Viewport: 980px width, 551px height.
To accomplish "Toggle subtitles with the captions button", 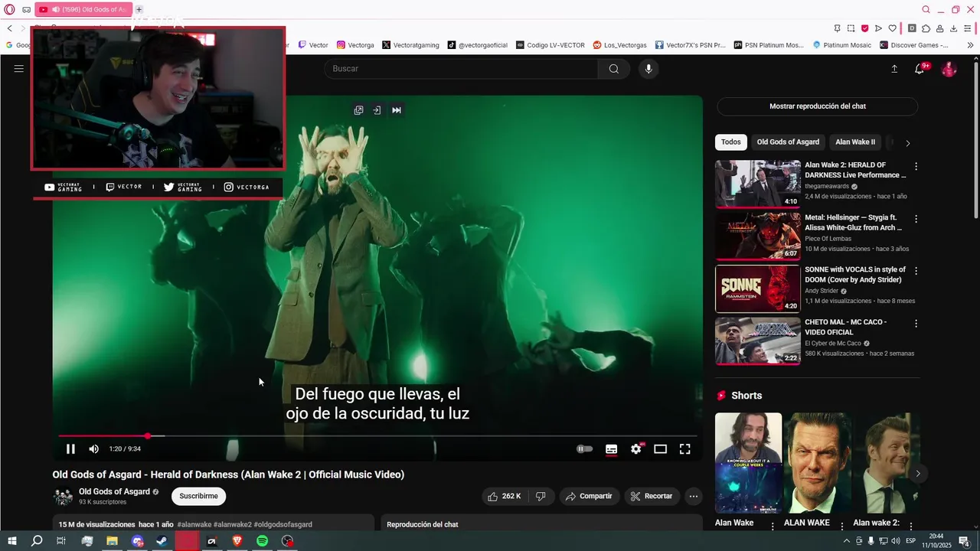I will (x=611, y=449).
